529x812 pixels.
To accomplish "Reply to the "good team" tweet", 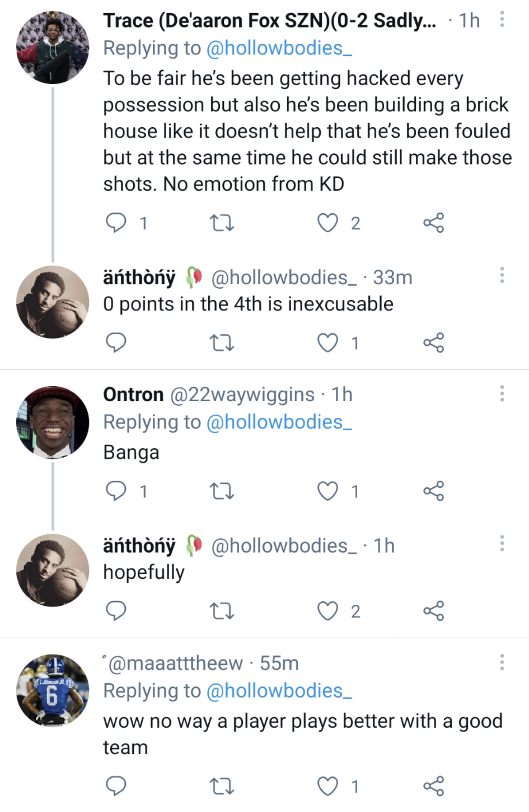I will (115, 786).
